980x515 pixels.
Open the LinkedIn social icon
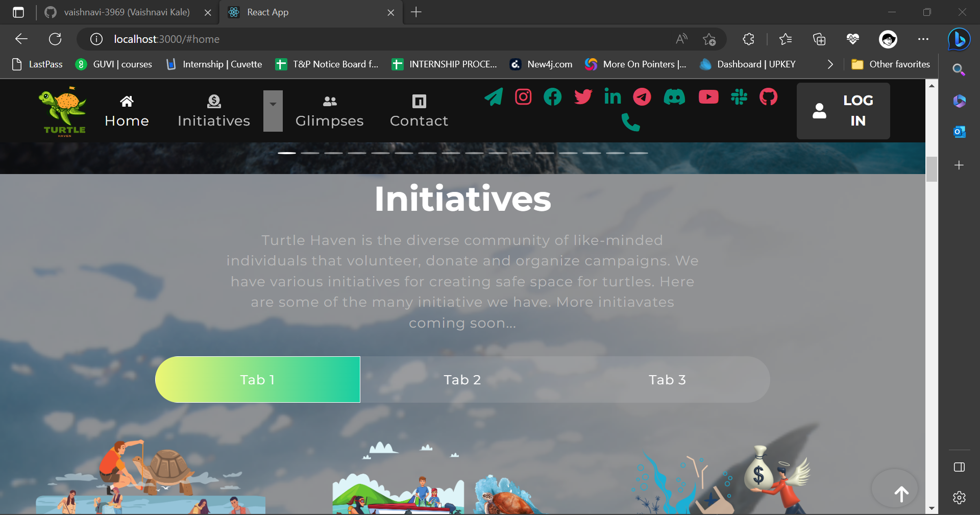tap(612, 96)
